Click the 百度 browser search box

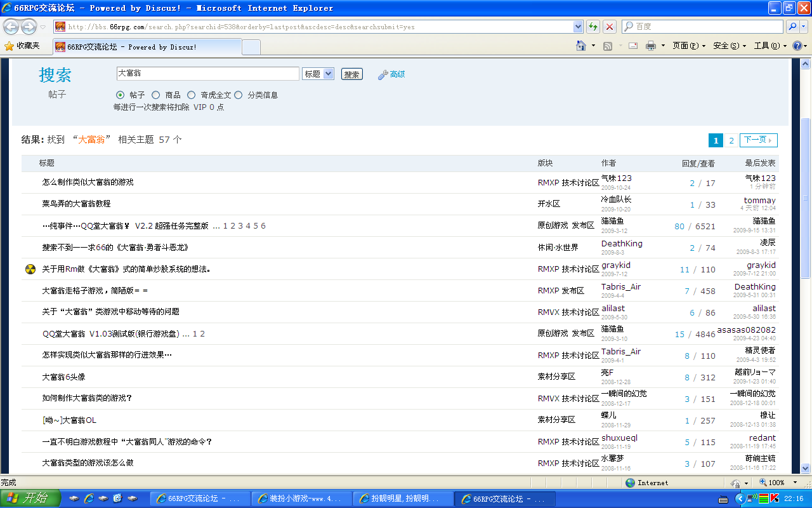(702, 27)
